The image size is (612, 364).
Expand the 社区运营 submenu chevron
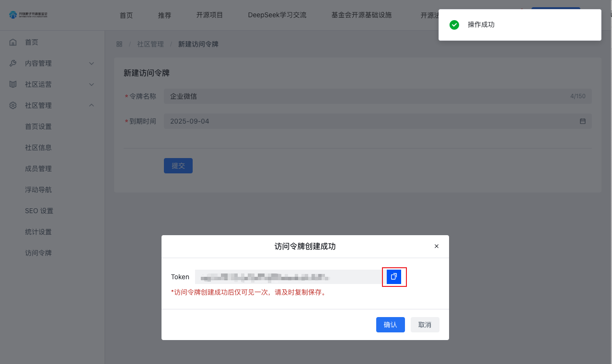pos(92,84)
